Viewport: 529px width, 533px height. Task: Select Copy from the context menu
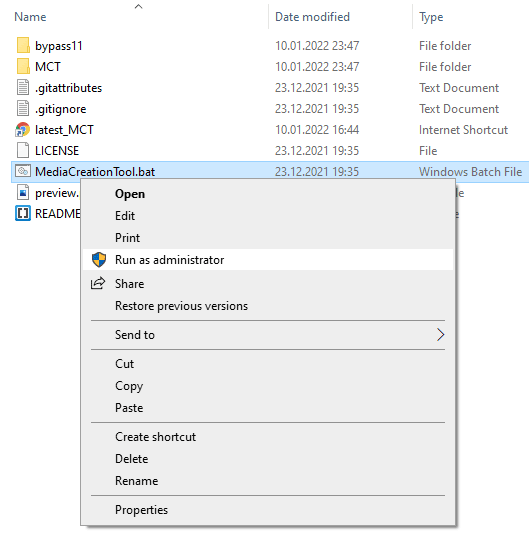(129, 386)
